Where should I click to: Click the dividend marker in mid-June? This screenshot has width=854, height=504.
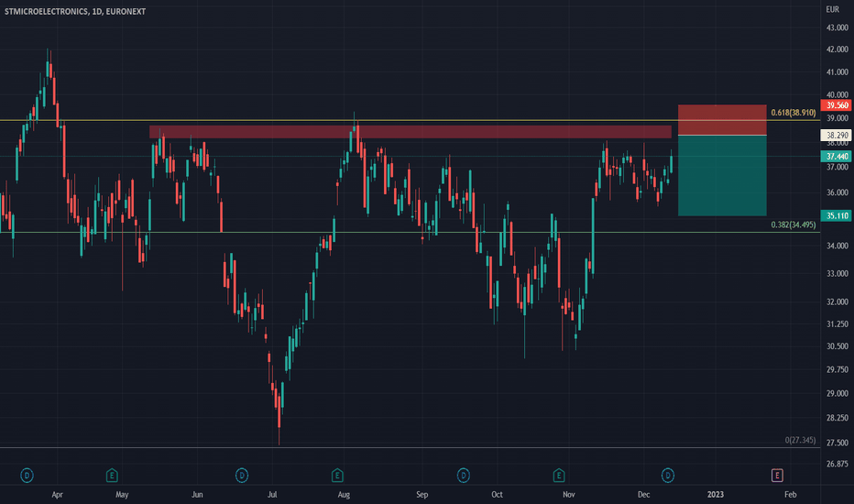(242, 476)
